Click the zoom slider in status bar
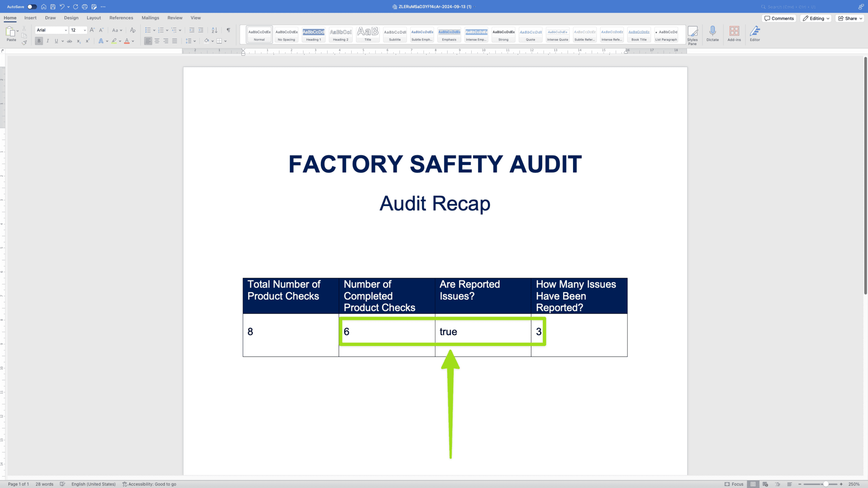This screenshot has height=488, width=868. point(825,484)
